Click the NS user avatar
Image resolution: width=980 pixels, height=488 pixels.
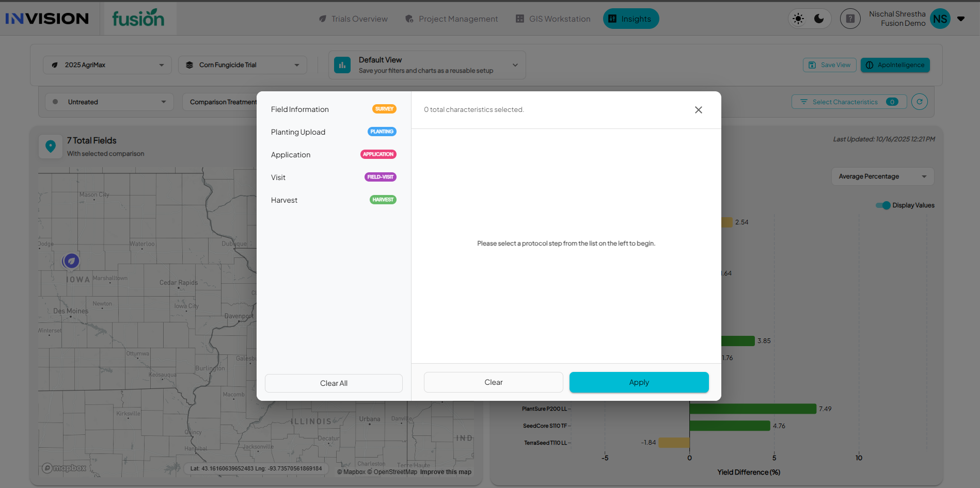pos(940,19)
